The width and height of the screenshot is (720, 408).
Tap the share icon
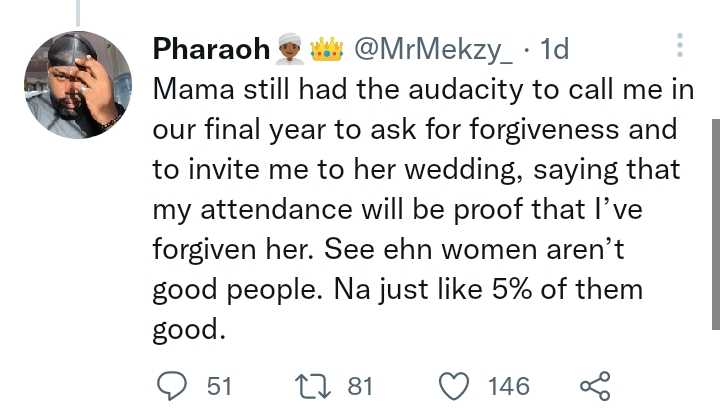[595, 385]
